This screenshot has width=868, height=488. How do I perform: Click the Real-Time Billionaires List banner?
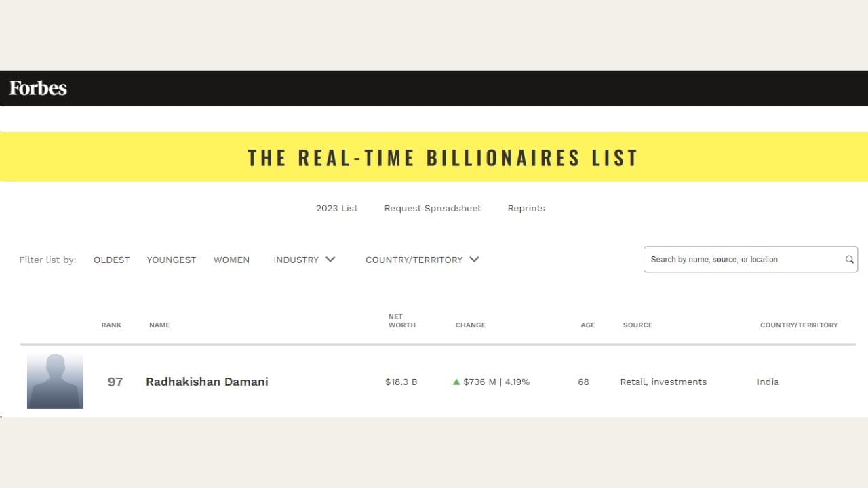443,158
